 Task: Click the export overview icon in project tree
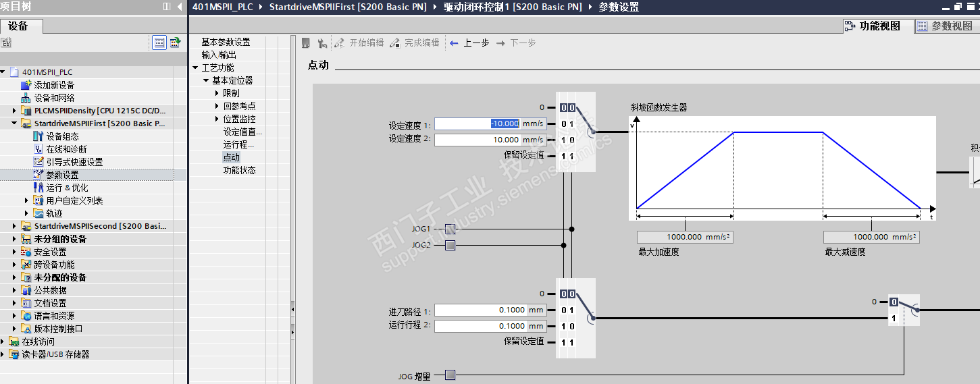click(x=175, y=43)
